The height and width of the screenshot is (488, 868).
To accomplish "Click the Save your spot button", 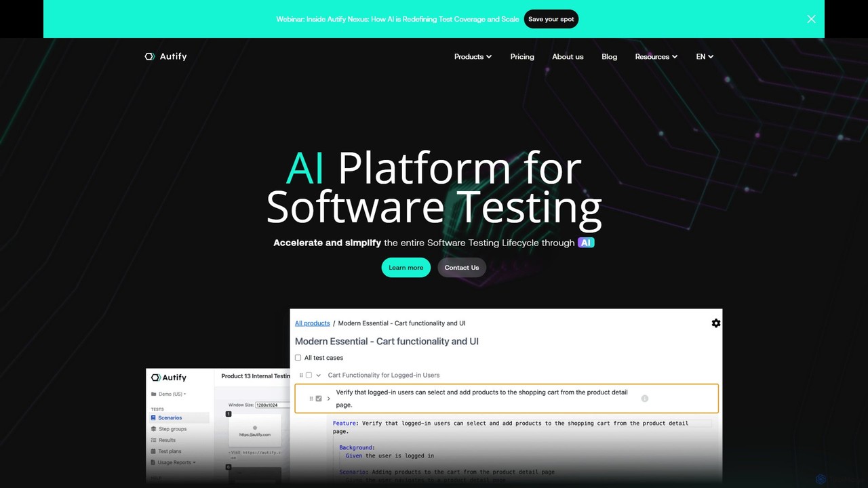I will (551, 19).
